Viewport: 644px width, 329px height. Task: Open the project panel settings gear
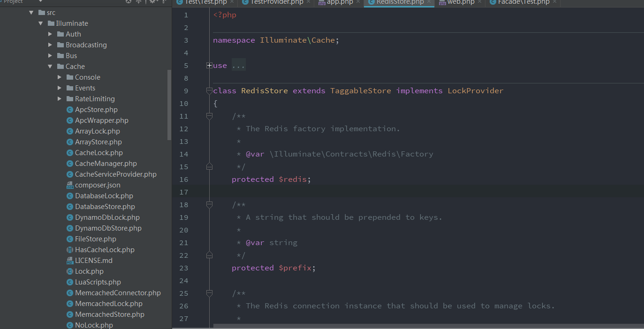153,1
